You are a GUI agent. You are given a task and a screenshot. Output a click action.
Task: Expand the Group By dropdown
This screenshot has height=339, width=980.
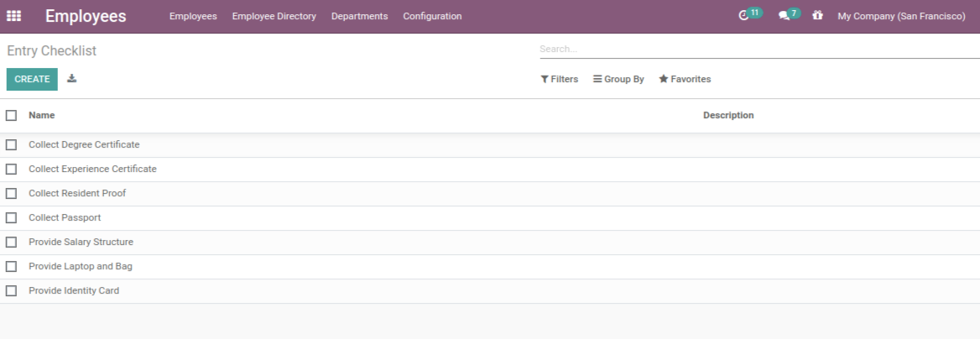pyautogui.click(x=618, y=80)
